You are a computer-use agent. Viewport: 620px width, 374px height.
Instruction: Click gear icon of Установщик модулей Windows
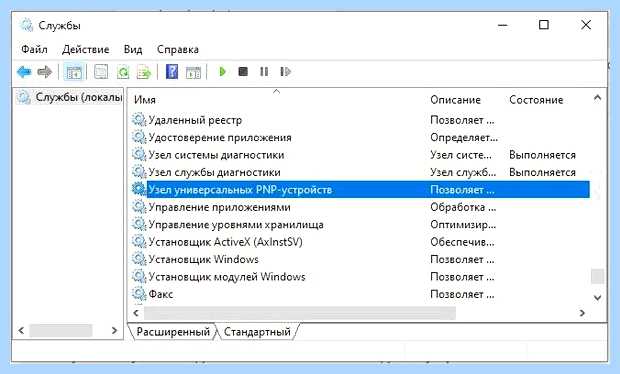139,276
